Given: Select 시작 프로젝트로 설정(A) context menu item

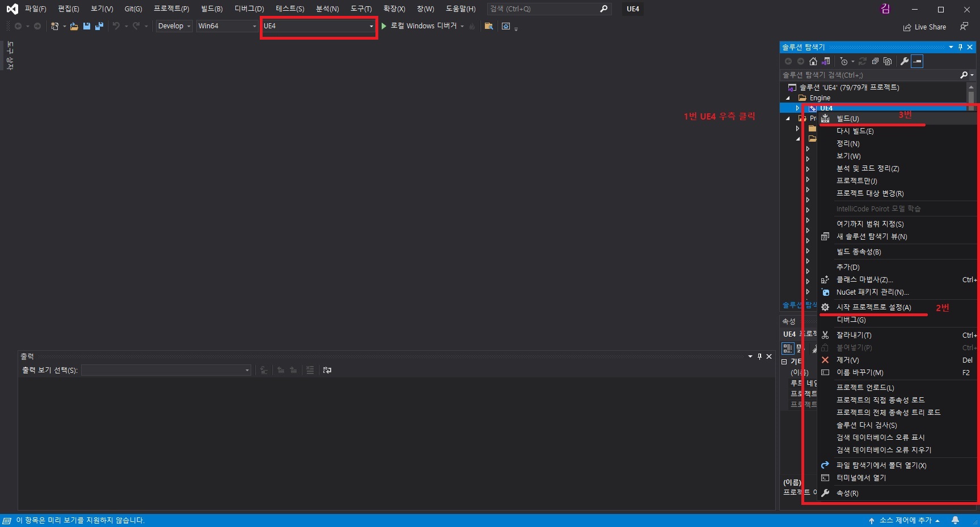Looking at the screenshot, I should (896, 307).
